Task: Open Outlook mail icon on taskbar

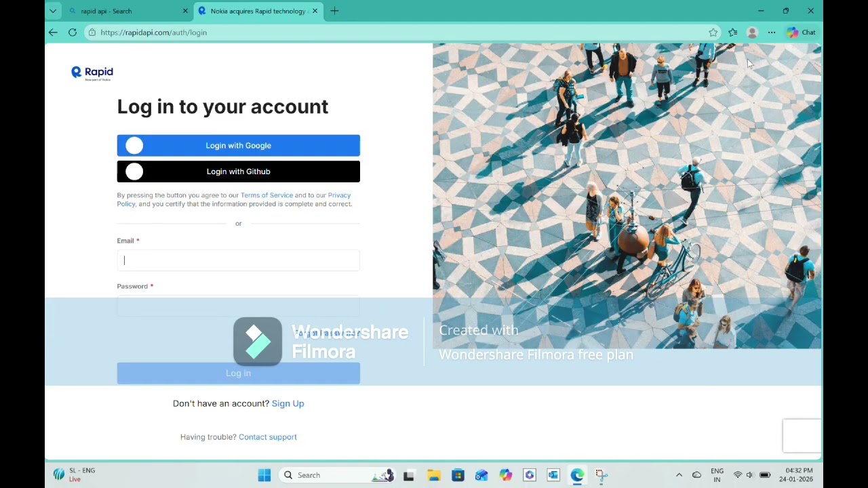Action: point(481,475)
